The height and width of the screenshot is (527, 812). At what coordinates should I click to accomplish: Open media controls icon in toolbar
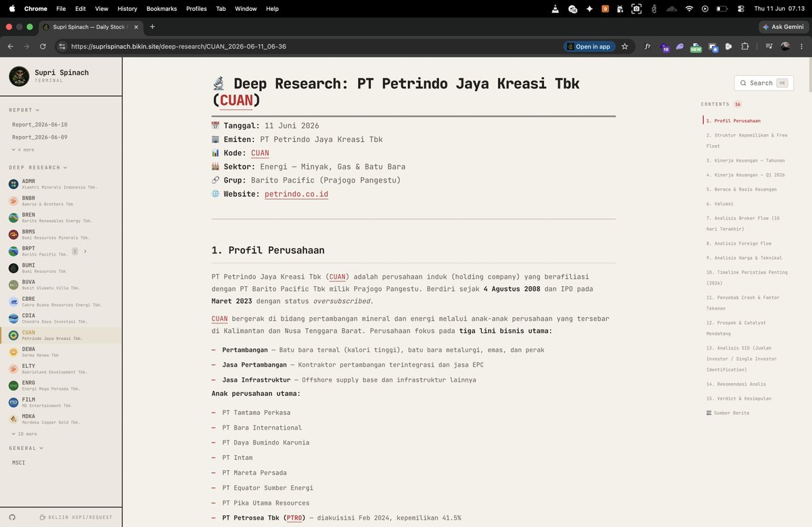(769, 47)
